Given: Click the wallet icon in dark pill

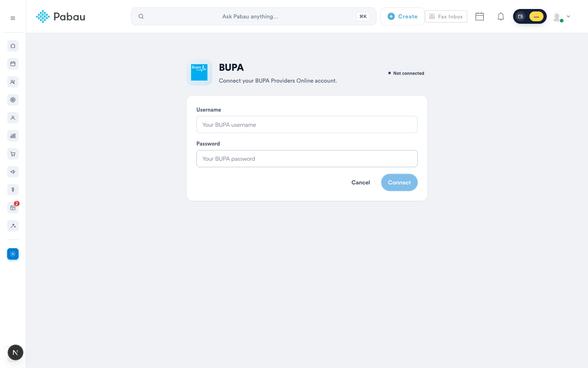Looking at the screenshot, I should (520, 16).
